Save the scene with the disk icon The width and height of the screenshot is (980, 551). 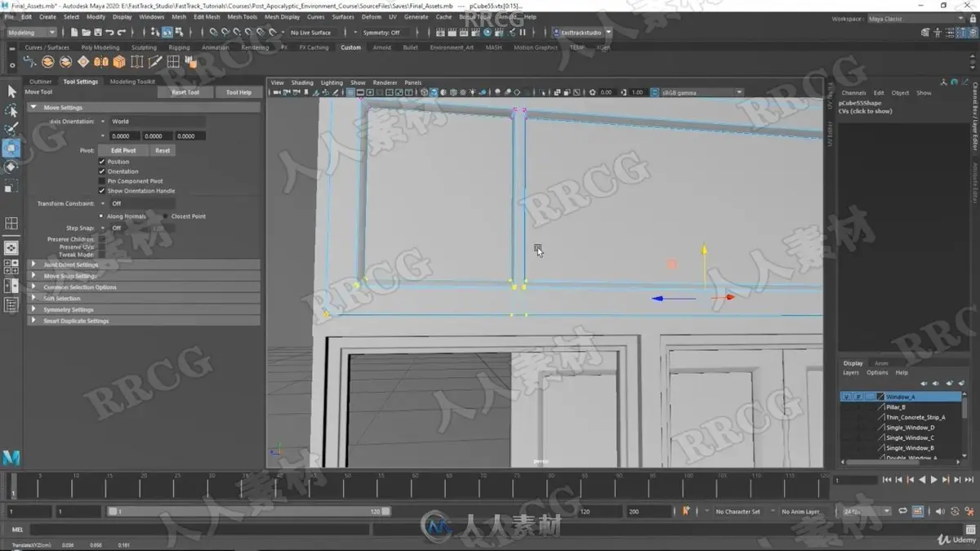point(97,33)
